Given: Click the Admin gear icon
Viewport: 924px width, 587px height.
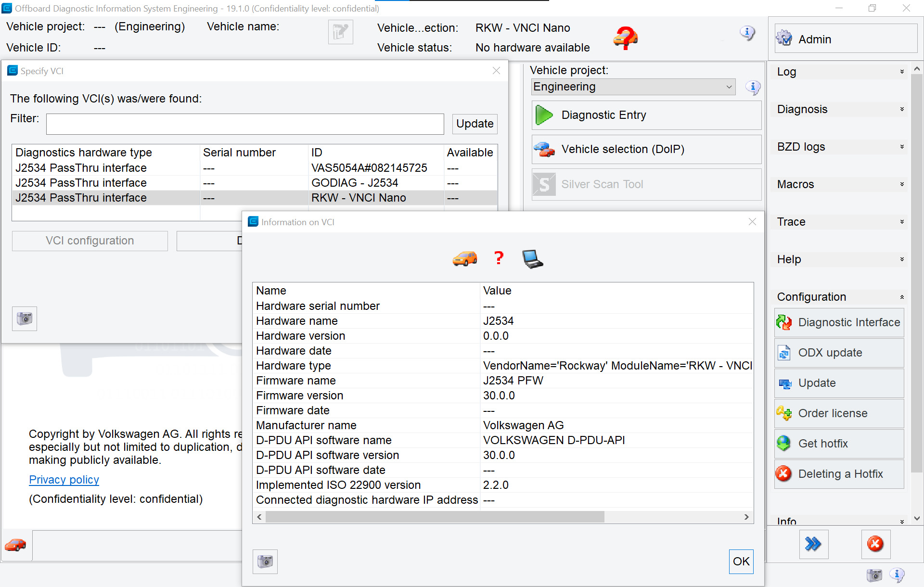Looking at the screenshot, I should pos(784,38).
